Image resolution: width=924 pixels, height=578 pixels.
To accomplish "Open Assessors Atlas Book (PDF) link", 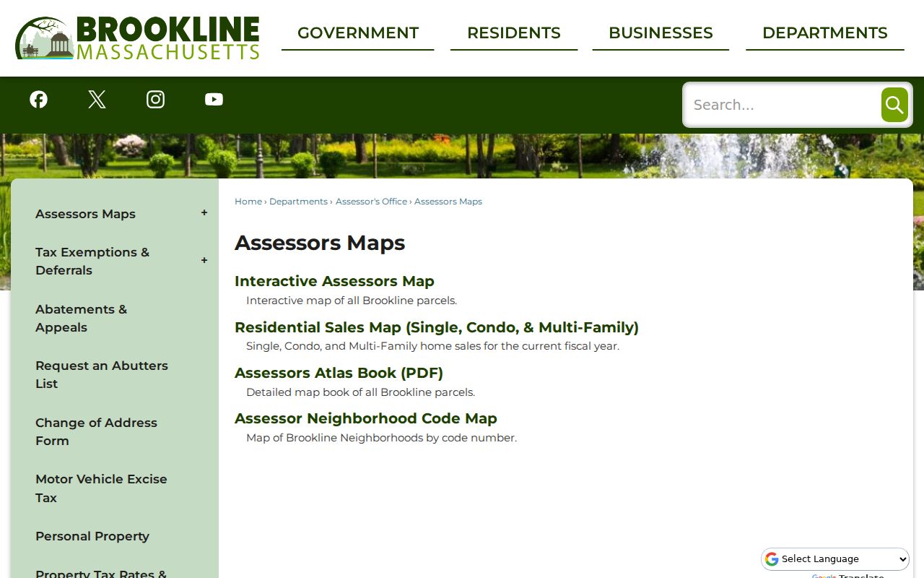I will pyautogui.click(x=339, y=373).
